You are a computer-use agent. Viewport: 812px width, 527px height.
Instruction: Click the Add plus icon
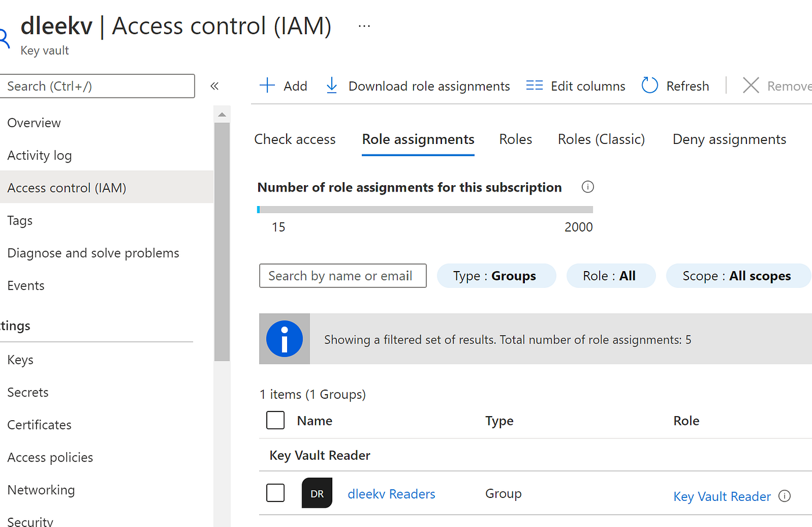(267, 86)
